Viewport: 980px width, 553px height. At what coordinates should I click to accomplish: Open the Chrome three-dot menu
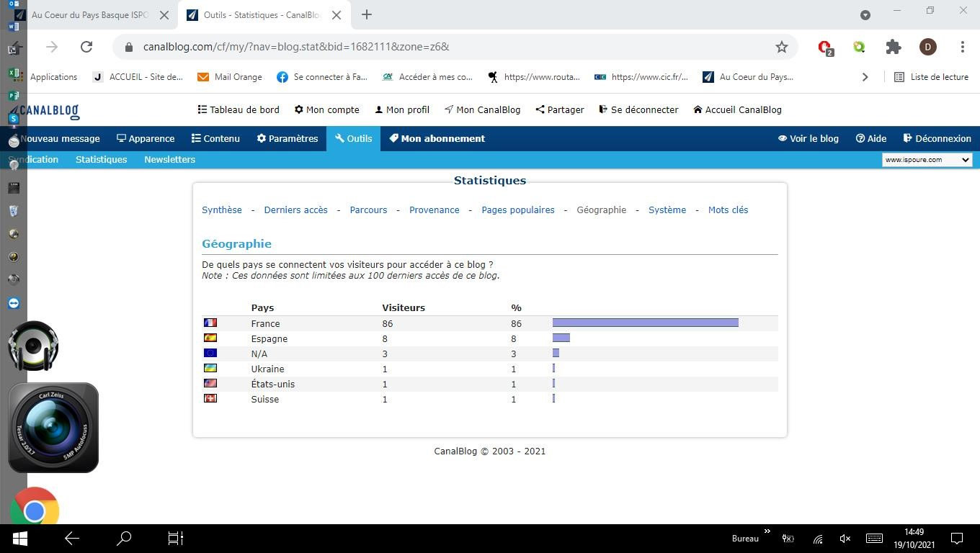click(x=963, y=47)
